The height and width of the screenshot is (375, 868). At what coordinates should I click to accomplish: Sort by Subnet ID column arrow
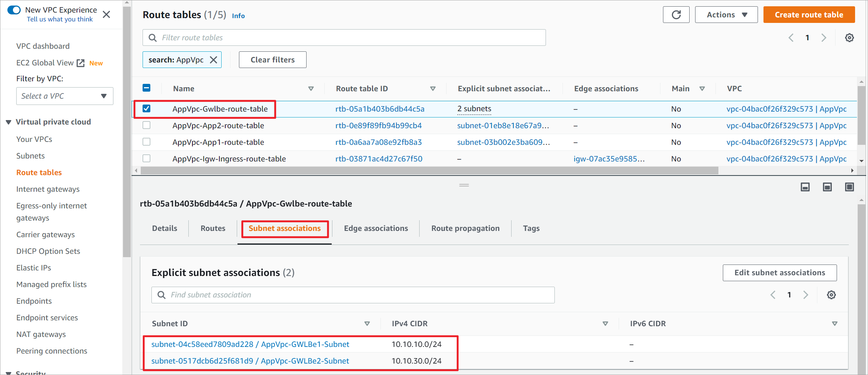tap(367, 324)
